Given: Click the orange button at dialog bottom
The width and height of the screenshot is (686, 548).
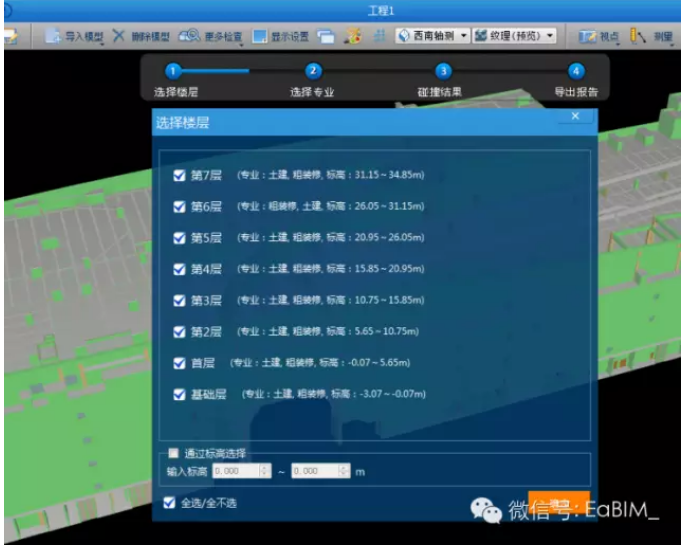Looking at the screenshot, I should pos(559,502).
